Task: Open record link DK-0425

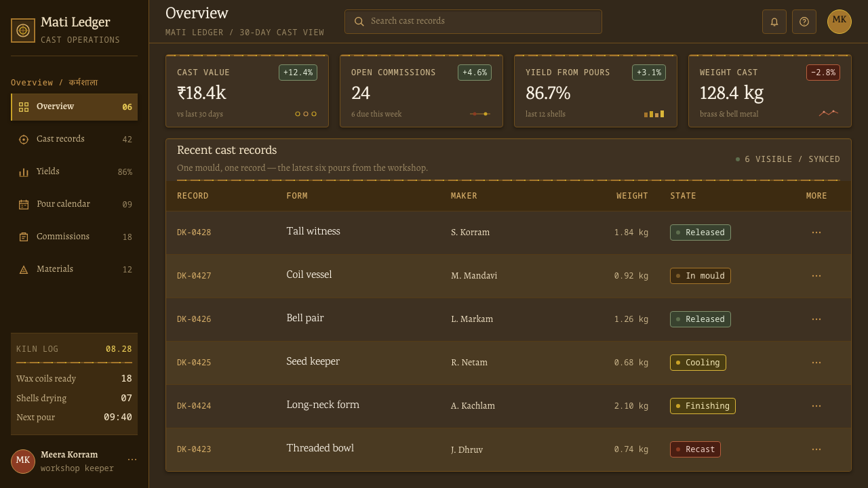Action: (194, 363)
